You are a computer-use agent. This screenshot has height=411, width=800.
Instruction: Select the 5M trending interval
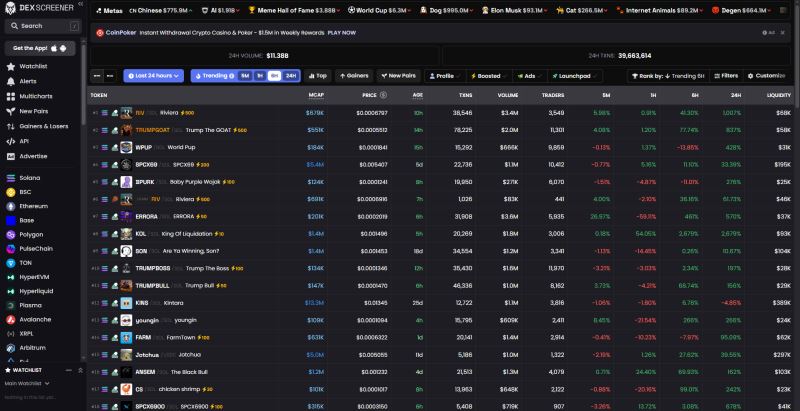pos(245,76)
